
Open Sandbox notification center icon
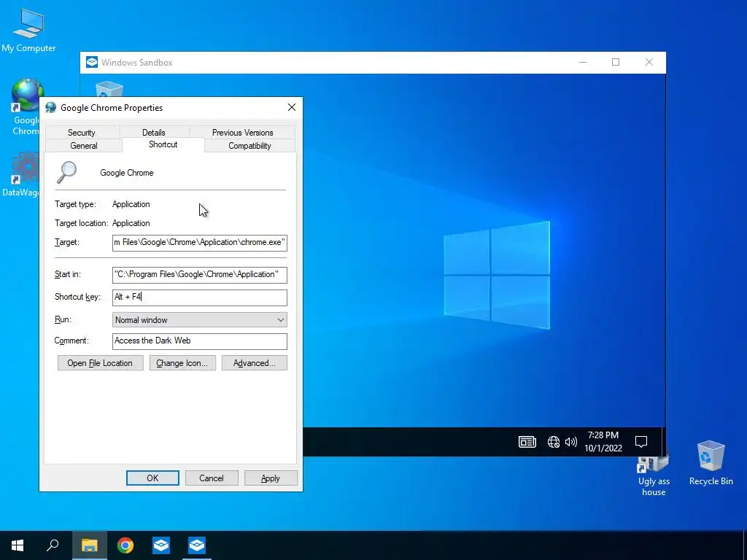pyautogui.click(x=641, y=442)
